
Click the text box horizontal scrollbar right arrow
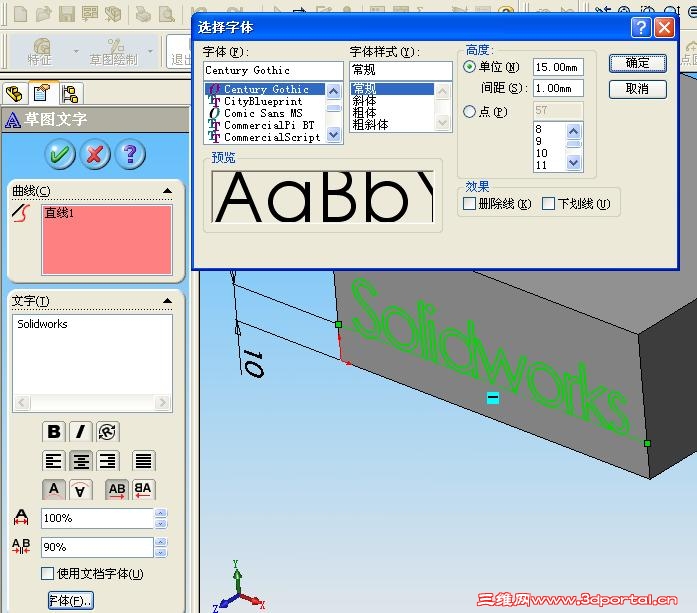coord(162,403)
